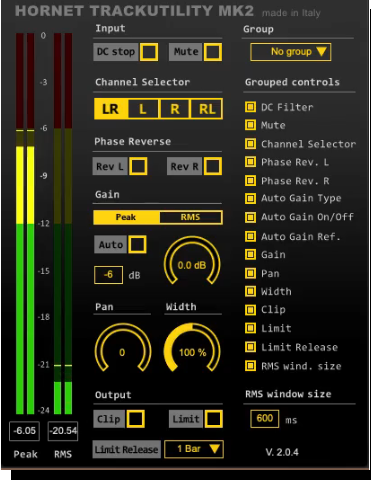The width and height of the screenshot is (371, 482).
Task: Open the 1 Bar limit release dropdown
Action: pyautogui.click(x=194, y=449)
